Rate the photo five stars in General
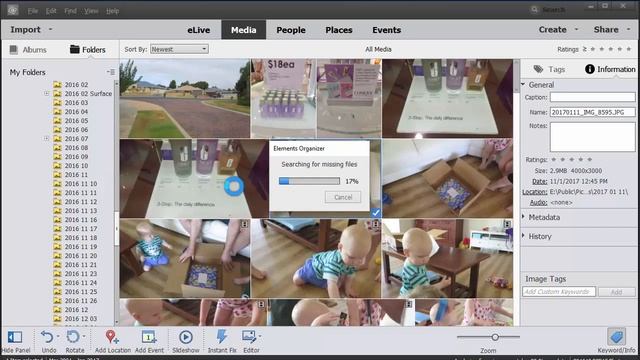Screen dimensions: 640x360 pos(590,160)
